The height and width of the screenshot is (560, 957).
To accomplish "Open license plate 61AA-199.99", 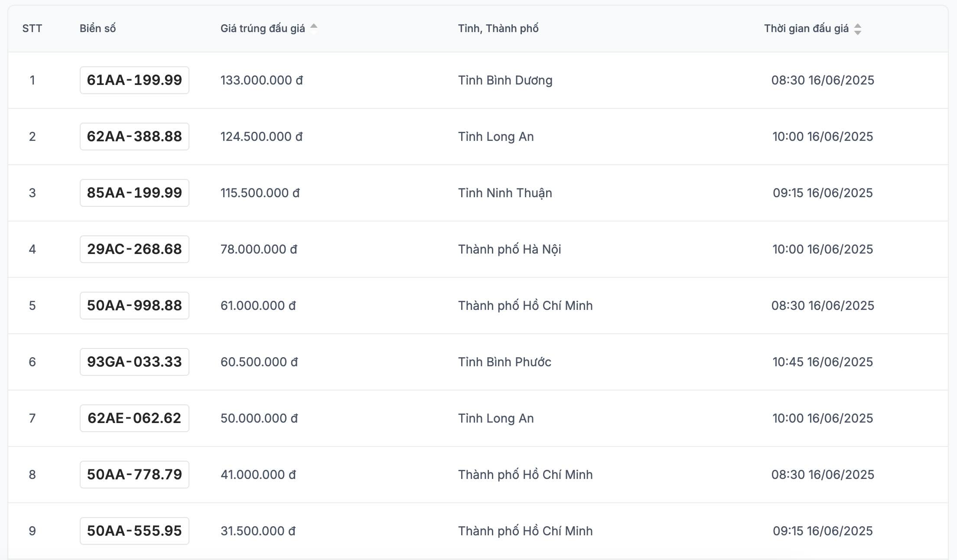I will pyautogui.click(x=134, y=80).
